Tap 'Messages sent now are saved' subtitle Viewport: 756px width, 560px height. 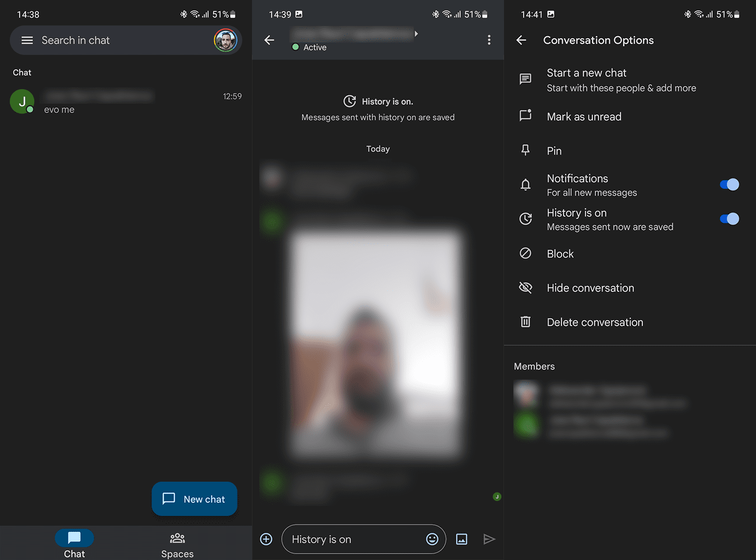click(610, 227)
